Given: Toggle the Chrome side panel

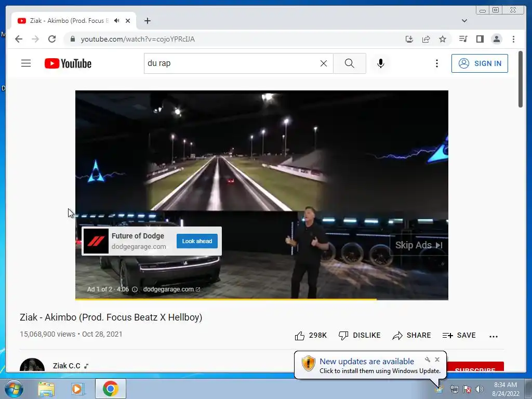Looking at the screenshot, I should pyautogui.click(x=480, y=39).
